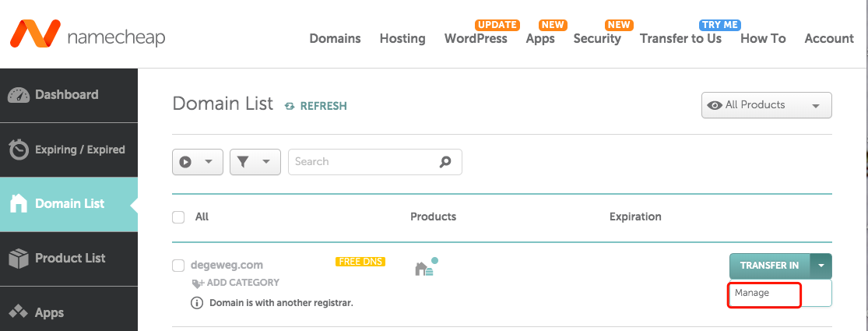
Task: Select the degeweg.com checkbox
Action: click(x=178, y=265)
